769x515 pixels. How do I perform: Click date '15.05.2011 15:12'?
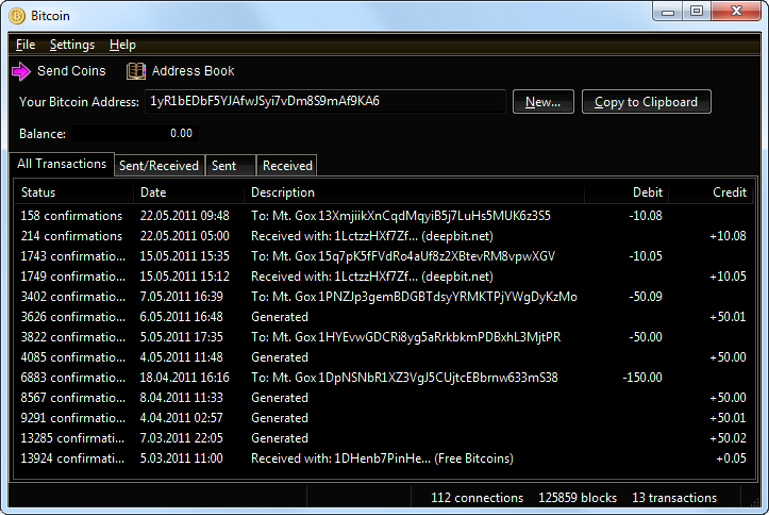pyautogui.click(x=184, y=276)
